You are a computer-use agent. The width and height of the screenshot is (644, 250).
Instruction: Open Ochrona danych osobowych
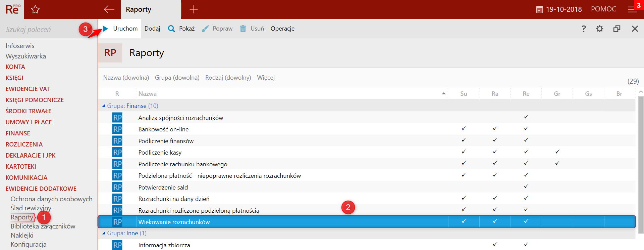(x=51, y=199)
